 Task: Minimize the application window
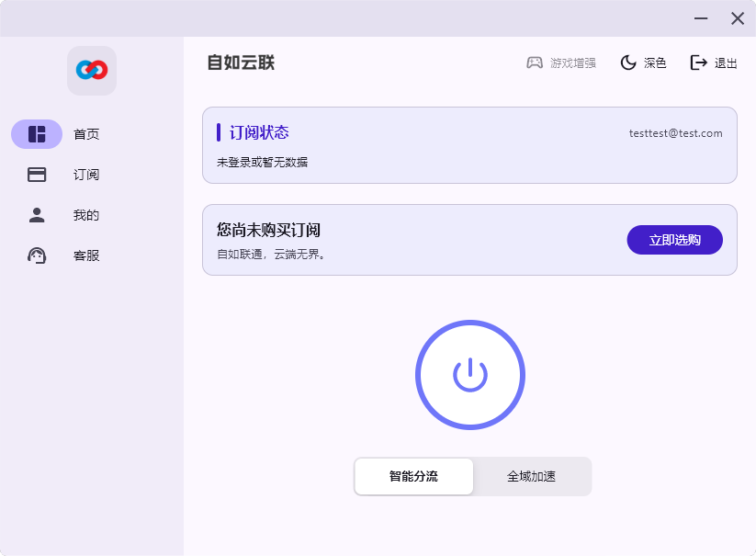pos(700,18)
